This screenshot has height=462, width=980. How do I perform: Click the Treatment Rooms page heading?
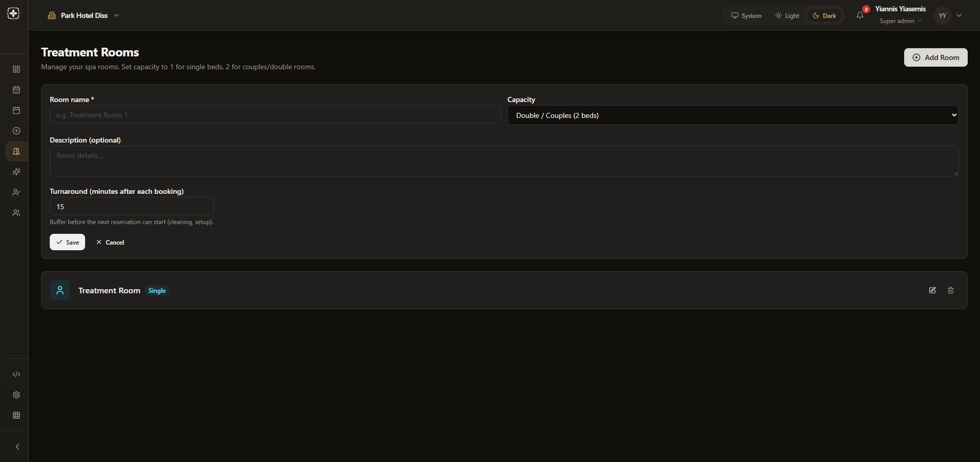point(90,52)
